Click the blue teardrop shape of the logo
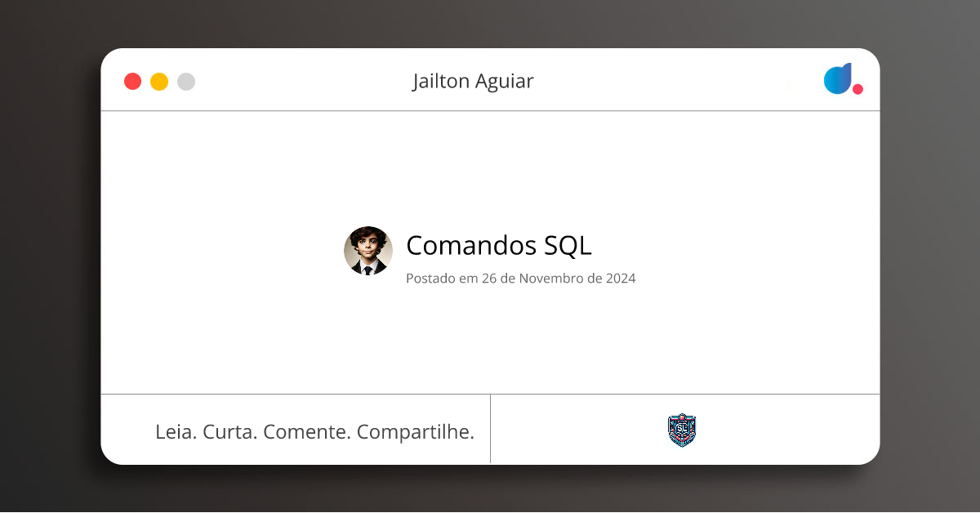Viewport: 980px width, 513px height. pyautogui.click(x=836, y=78)
